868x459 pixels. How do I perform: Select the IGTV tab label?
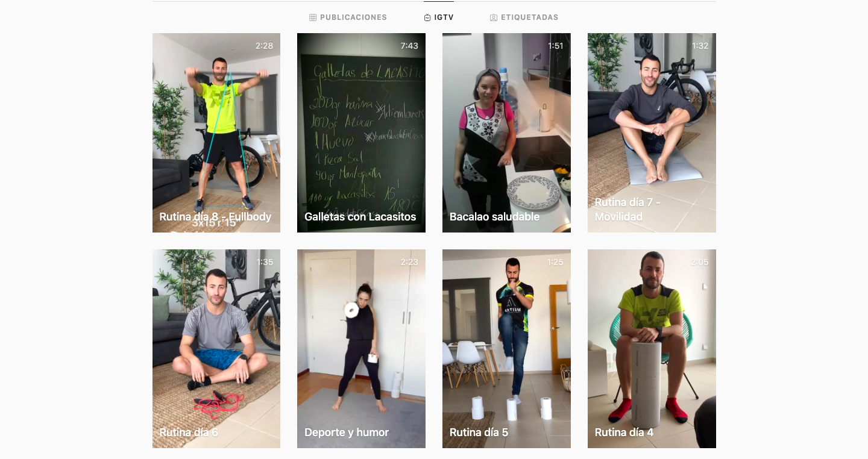pos(444,17)
